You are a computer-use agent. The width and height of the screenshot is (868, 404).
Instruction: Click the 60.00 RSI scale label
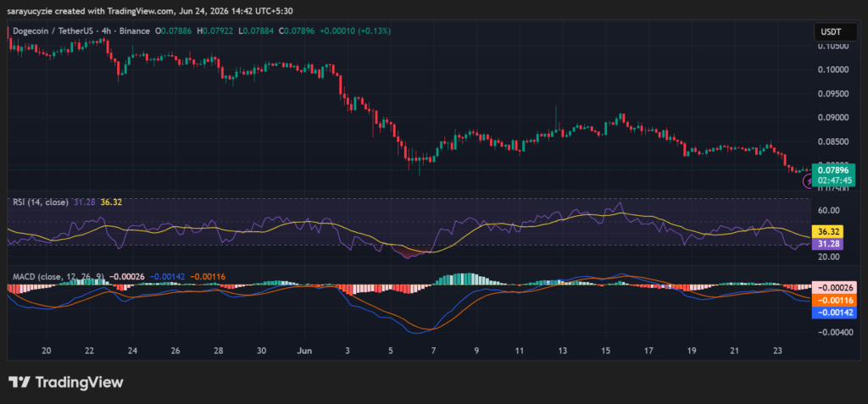tap(828, 210)
